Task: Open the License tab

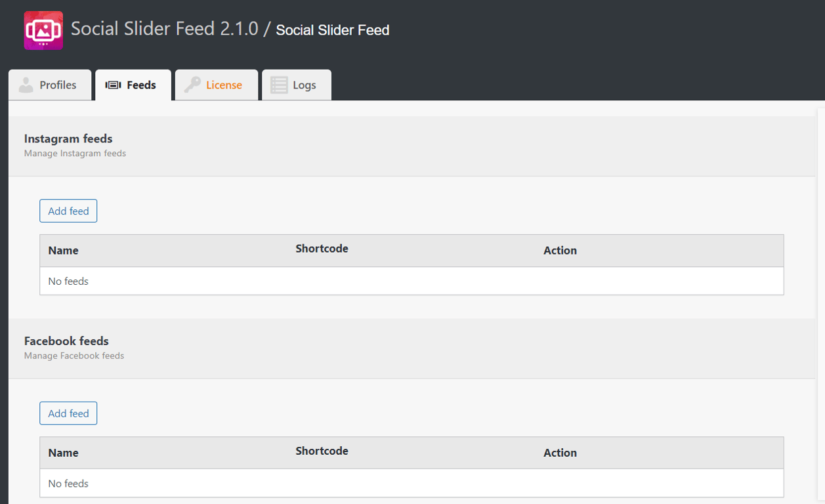Action: point(224,85)
